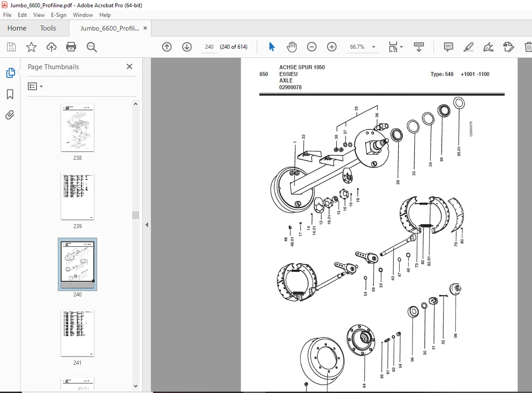Click the 'Page Thumbnails' panel title
This screenshot has width=532, height=393.
(53, 67)
